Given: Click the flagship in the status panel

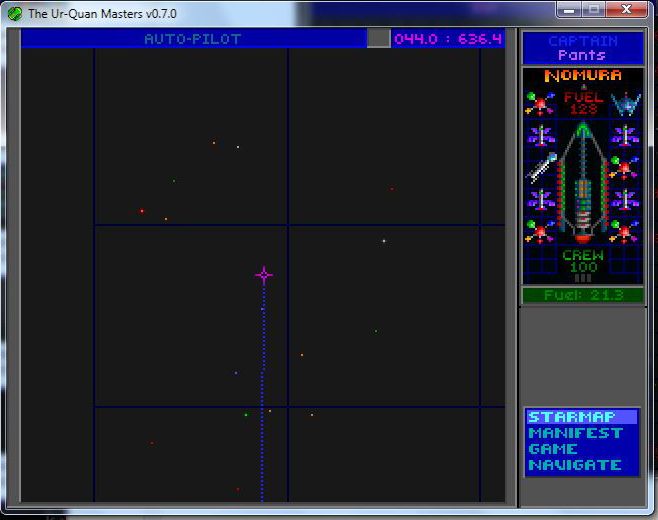Looking at the screenshot, I should 583,182.
